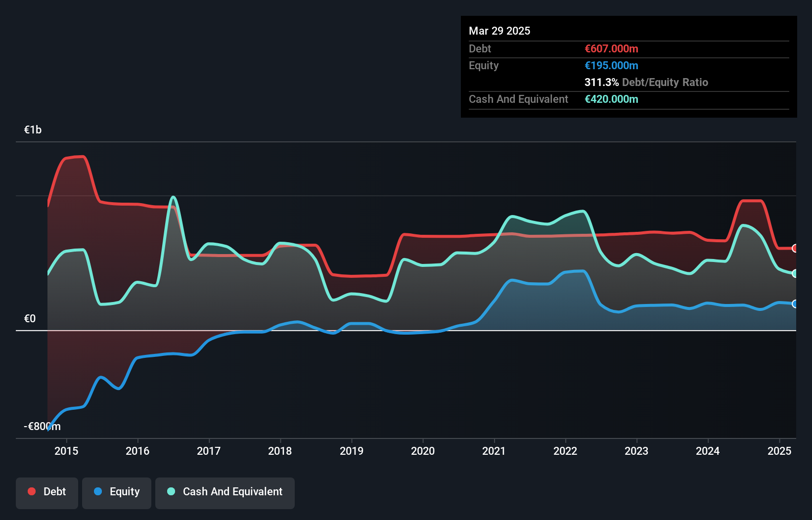Click the teal Cash And Equivalent legend dot
Viewport: 812px width, 520px height.
[171, 491]
